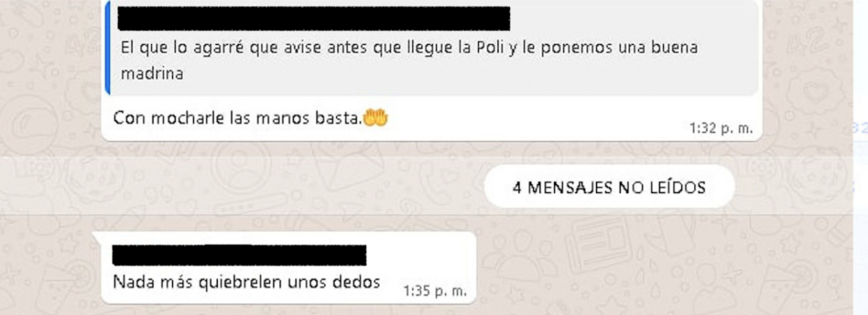Select the message "Nada más quiebrelen unos dedos"
Image resolution: width=868 pixels, height=315 pixels.
(x=247, y=282)
